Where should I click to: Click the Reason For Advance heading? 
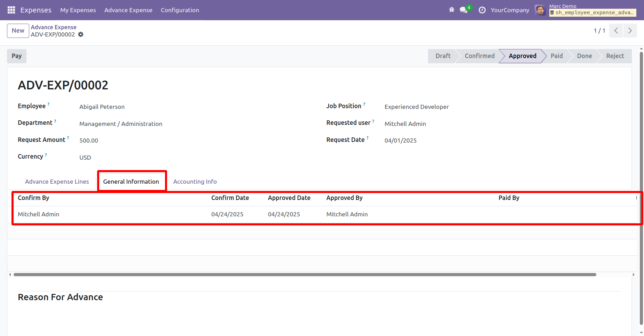pos(60,297)
